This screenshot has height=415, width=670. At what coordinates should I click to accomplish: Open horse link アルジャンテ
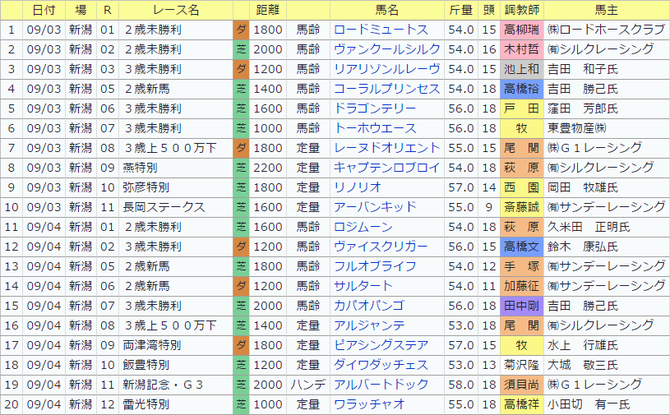pyautogui.click(x=369, y=326)
